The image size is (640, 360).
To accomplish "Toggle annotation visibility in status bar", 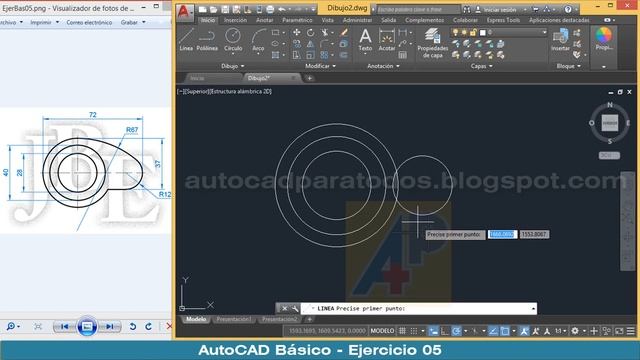I will click(x=524, y=331).
